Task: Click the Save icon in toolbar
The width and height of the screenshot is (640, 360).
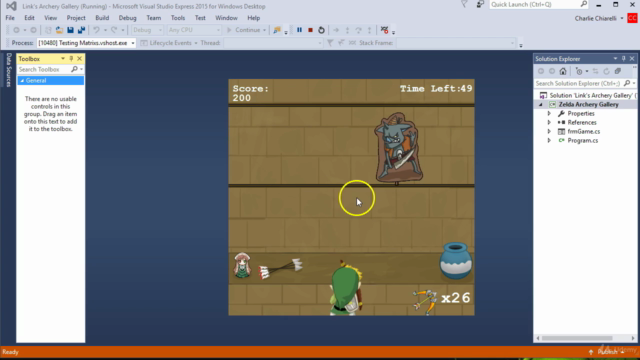Action: (70, 30)
